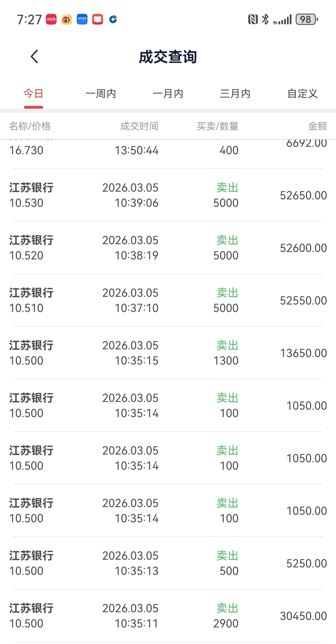The width and height of the screenshot is (336, 644).
Task: Tap the battery level indicator
Action: (x=307, y=19)
